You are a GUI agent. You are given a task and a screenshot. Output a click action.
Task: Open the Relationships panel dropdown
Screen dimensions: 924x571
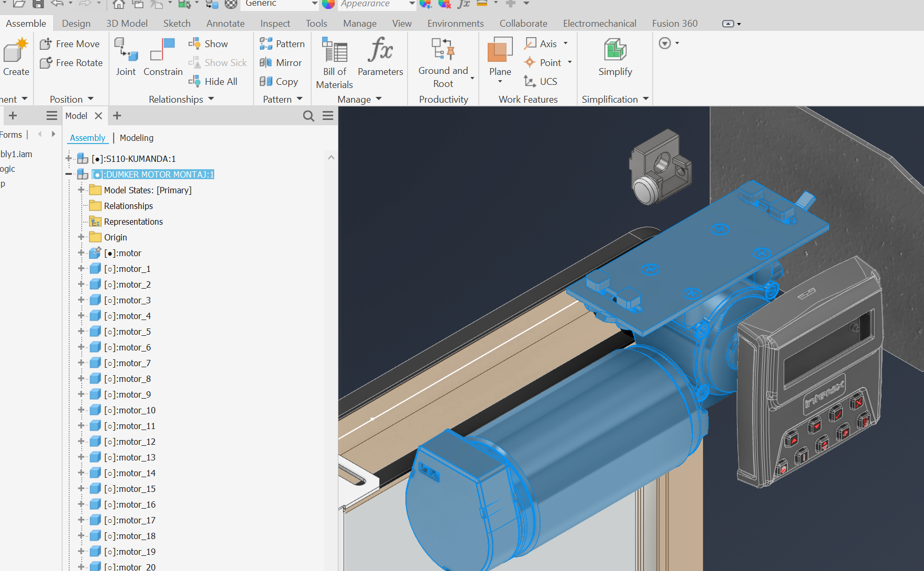click(211, 99)
